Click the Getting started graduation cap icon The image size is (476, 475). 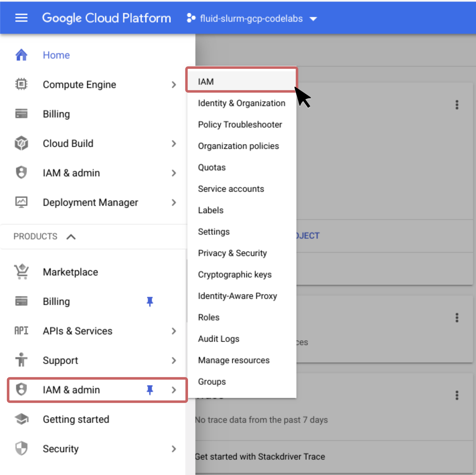pyautogui.click(x=21, y=419)
